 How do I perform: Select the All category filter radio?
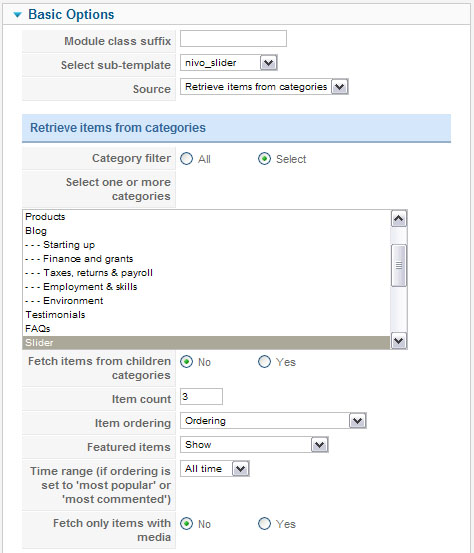click(x=187, y=159)
